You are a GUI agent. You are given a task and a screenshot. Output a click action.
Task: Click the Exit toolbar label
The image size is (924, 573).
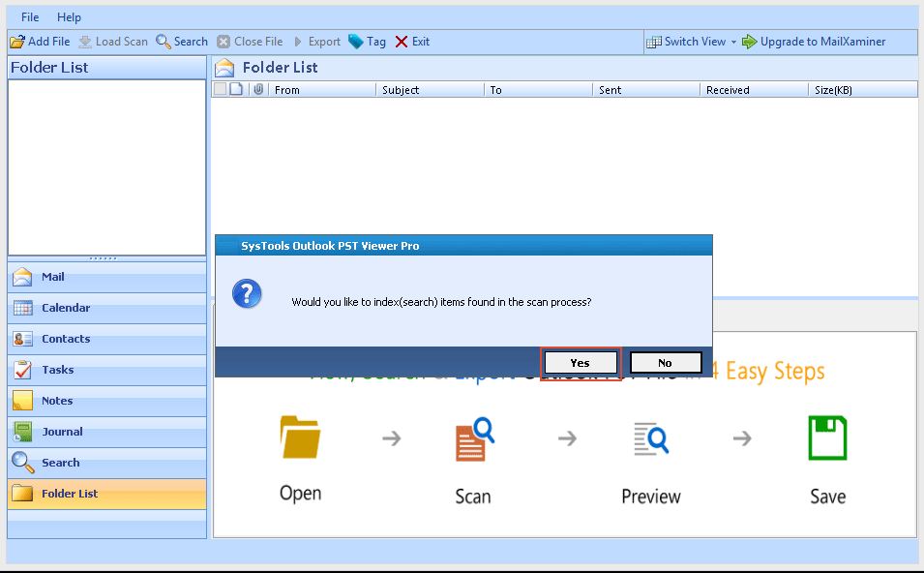pyautogui.click(x=421, y=42)
